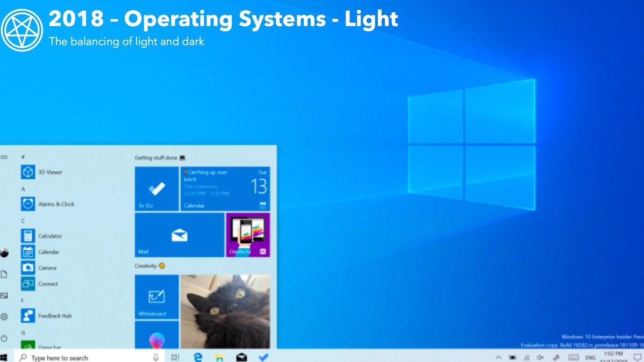644x362 pixels.
Task: Click the 'Creativity' group header
Action: click(x=150, y=266)
